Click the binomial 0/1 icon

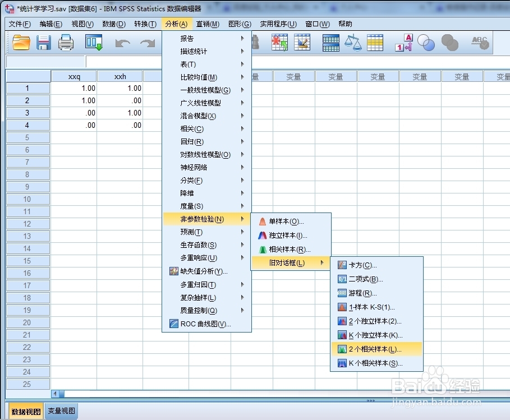342,279
